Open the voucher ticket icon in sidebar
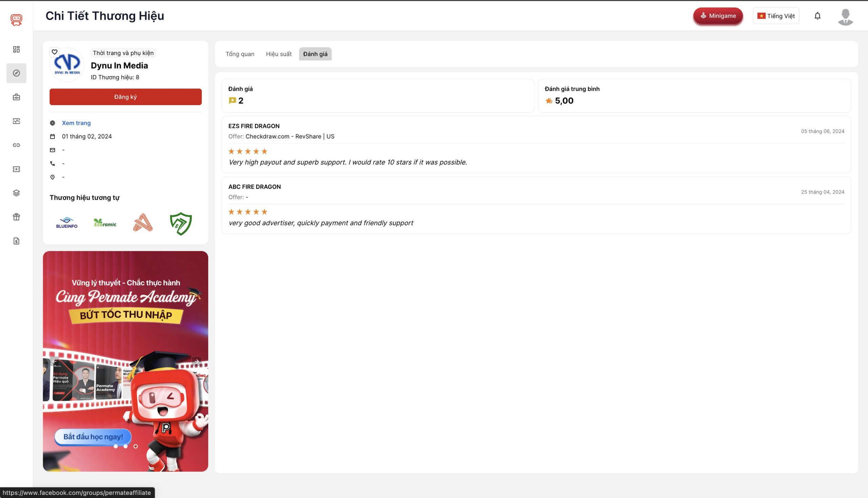Image resolution: width=868 pixels, height=498 pixels. click(16, 169)
